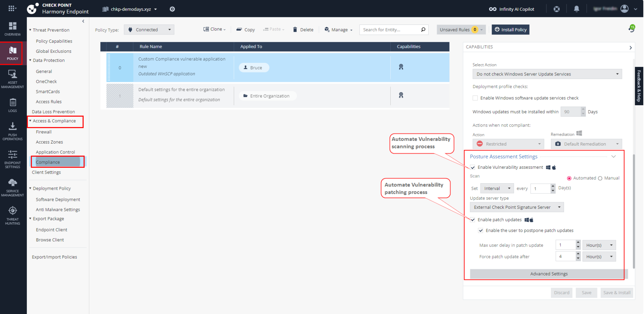Open Software Deployment page
Image resolution: width=644 pixels, height=314 pixels.
(58, 199)
